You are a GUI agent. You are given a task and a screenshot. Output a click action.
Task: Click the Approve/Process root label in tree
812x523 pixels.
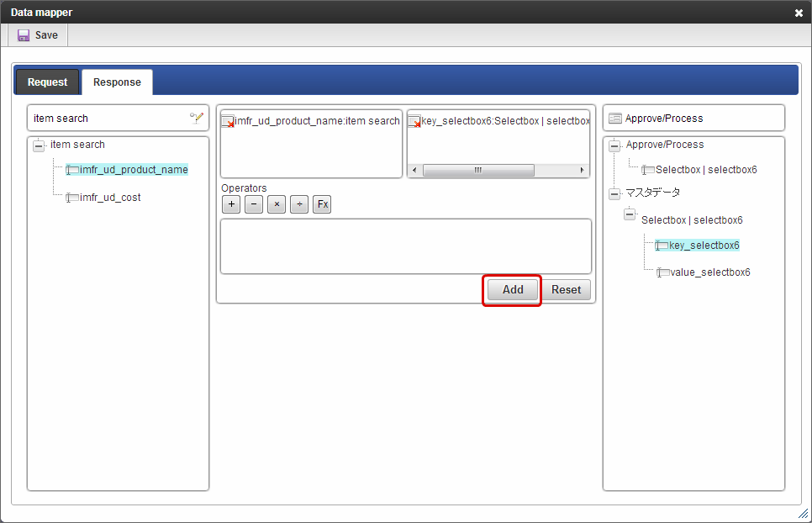pos(665,145)
